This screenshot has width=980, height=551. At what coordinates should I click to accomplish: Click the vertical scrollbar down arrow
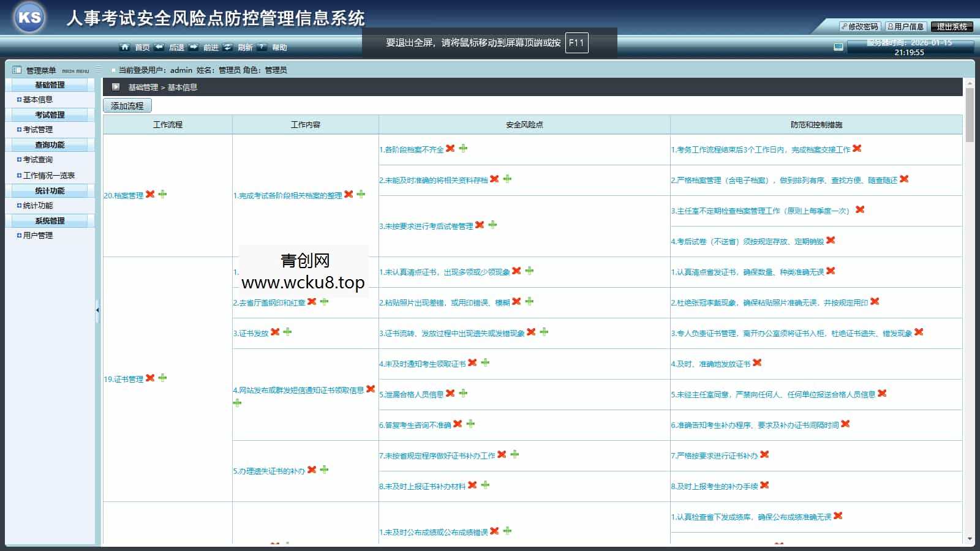(969, 539)
